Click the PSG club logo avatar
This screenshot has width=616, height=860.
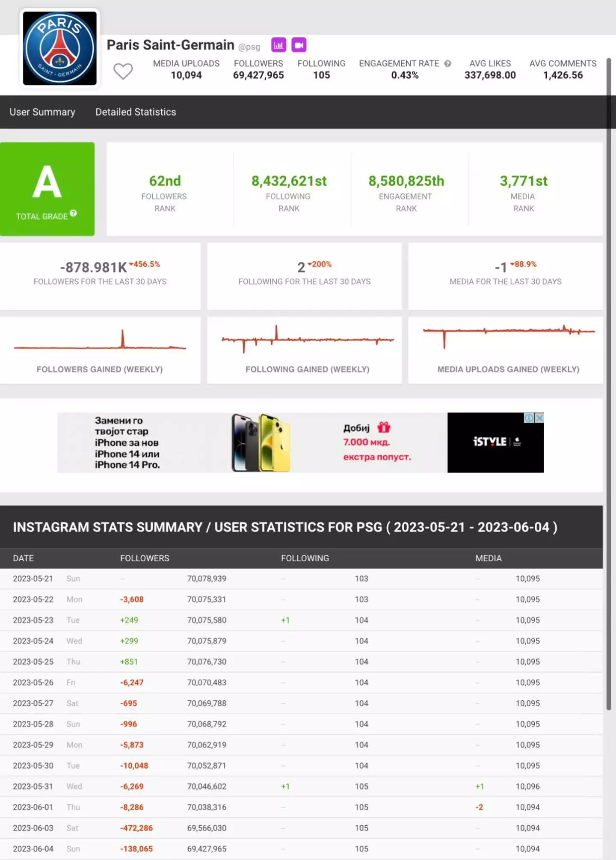point(59,48)
